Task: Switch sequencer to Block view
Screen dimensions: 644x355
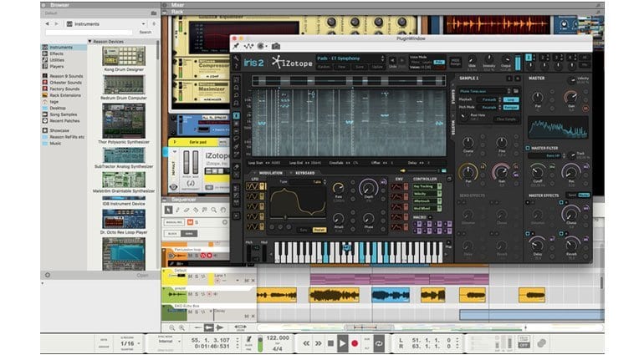Action: coord(172,234)
